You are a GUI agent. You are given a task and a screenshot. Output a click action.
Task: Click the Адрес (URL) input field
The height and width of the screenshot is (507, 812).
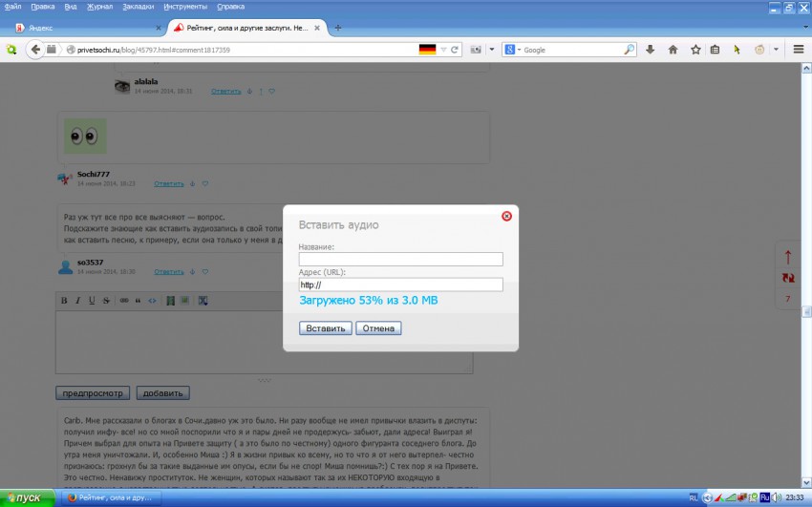click(x=400, y=285)
